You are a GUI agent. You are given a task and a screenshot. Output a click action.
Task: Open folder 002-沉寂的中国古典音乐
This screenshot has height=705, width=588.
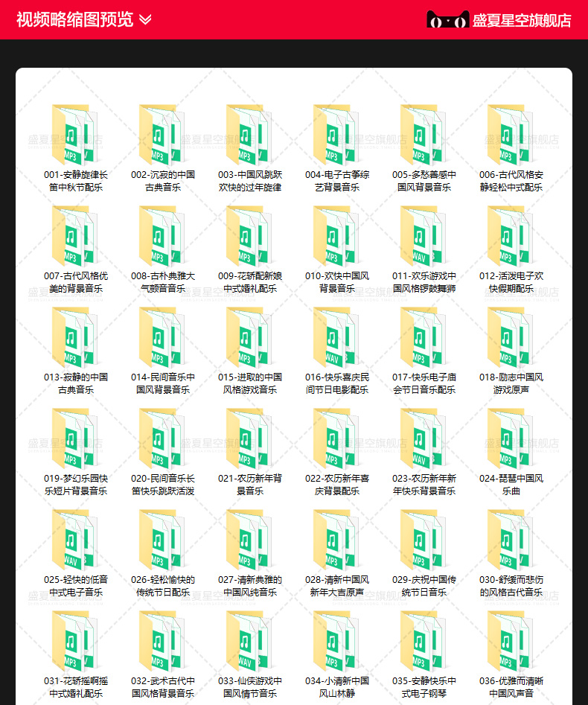(x=162, y=135)
